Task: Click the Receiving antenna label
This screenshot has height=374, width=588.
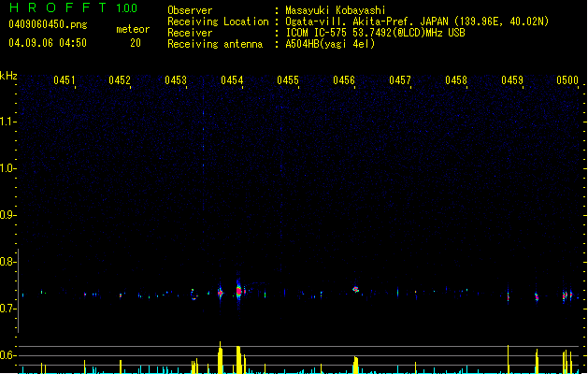Action: pos(215,44)
